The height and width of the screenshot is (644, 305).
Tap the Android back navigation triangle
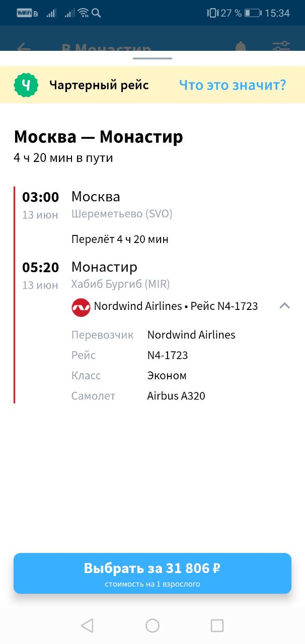point(87,625)
